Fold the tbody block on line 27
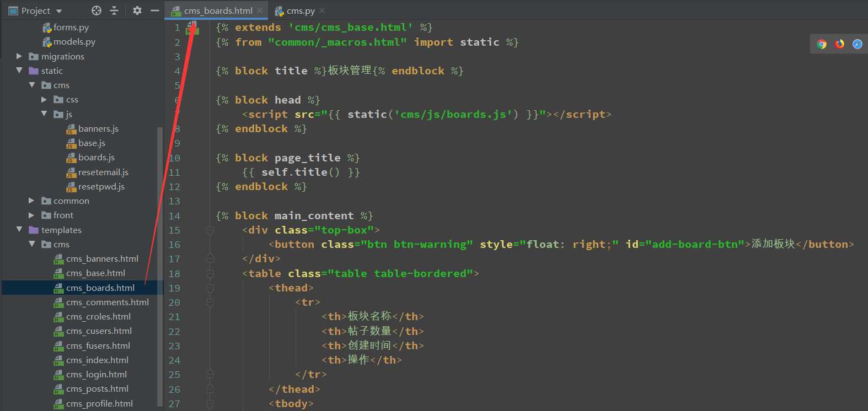Screen dimensions: 868x411 click(210, 404)
